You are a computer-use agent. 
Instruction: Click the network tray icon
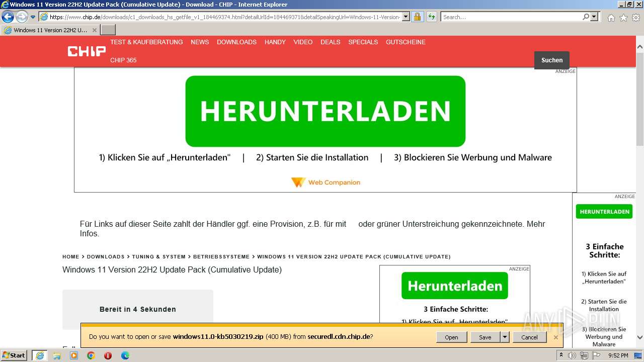tap(584, 355)
